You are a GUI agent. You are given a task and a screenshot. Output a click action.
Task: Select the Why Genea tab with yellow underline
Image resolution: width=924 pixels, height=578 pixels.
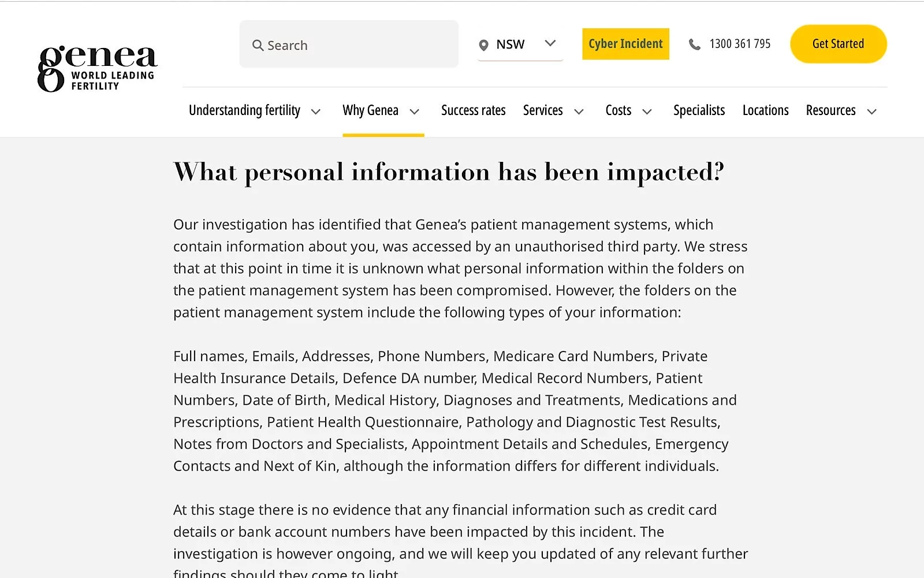point(371,110)
